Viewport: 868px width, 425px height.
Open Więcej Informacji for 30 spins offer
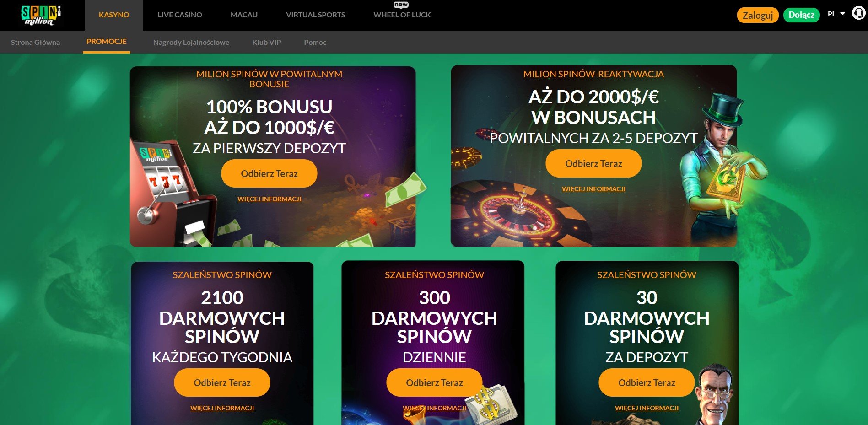[647, 408]
